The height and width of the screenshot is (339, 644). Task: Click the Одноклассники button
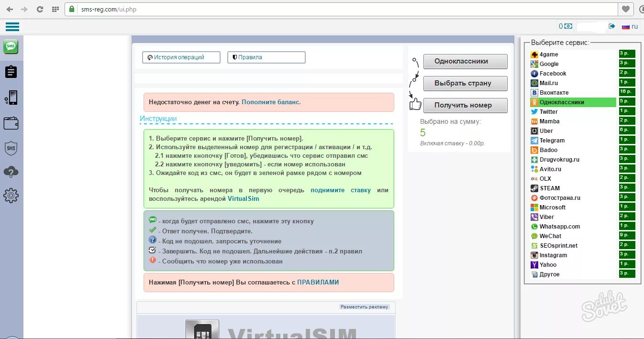pyautogui.click(x=465, y=61)
